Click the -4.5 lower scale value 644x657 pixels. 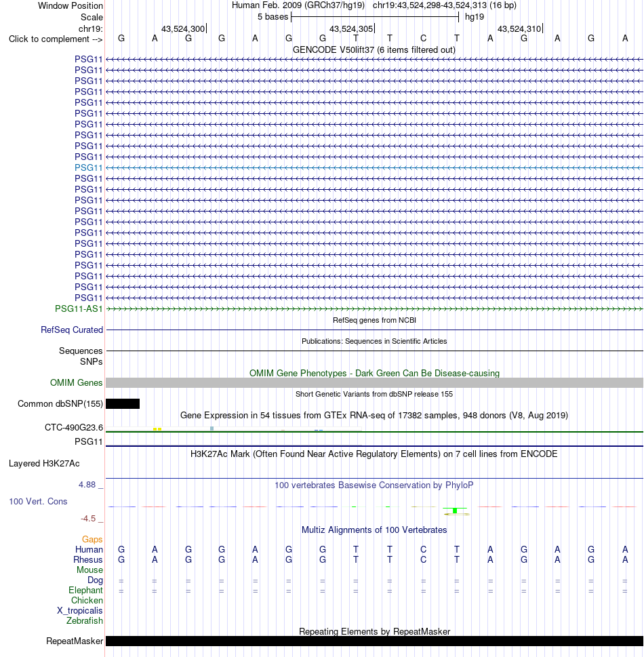[88, 518]
